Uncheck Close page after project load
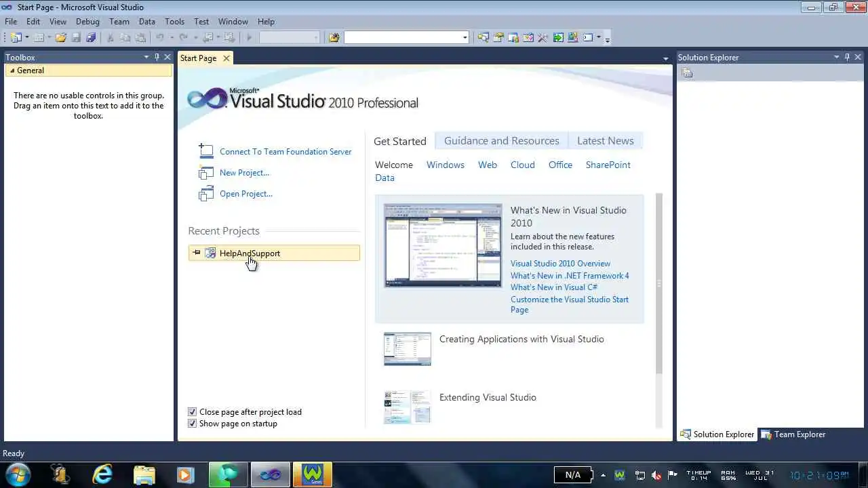Screen dimensions: 868x488 pos(193,412)
